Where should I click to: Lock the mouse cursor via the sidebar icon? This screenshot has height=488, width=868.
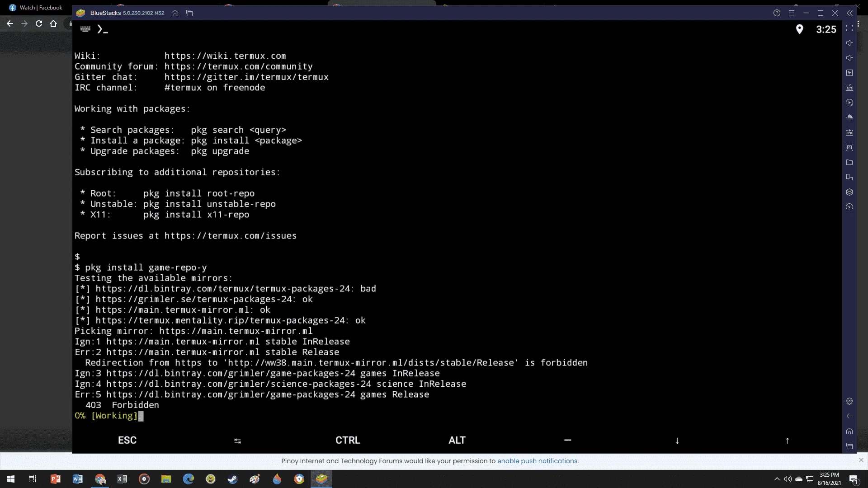click(x=849, y=73)
